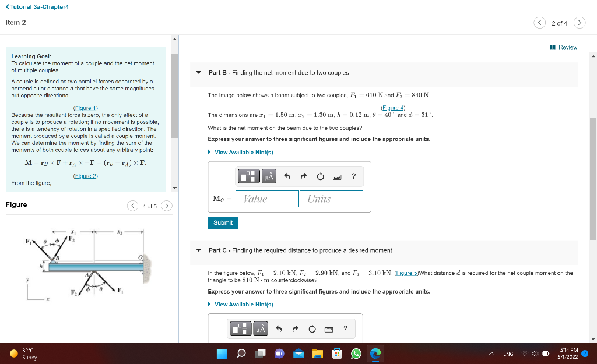Reset Part C answer
Screen dimensions: 597x364
point(312,328)
